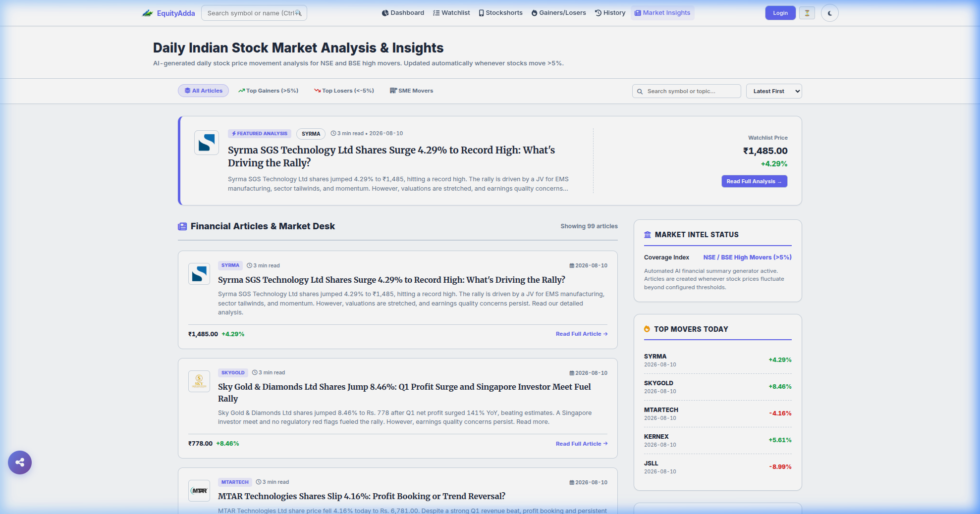Select SKYGOLD in Top Movers list
Image resolution: width=980 pixels, height=514 pixels.
[x=718, y=387]
